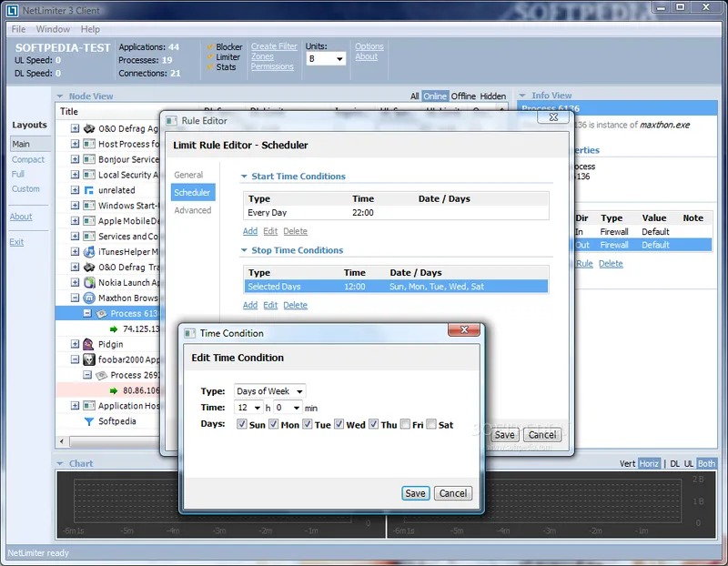Click the Softpedia filter funnel icon
Image resolution: width=728 pixels, height=566 pixels.
[88, 421]
